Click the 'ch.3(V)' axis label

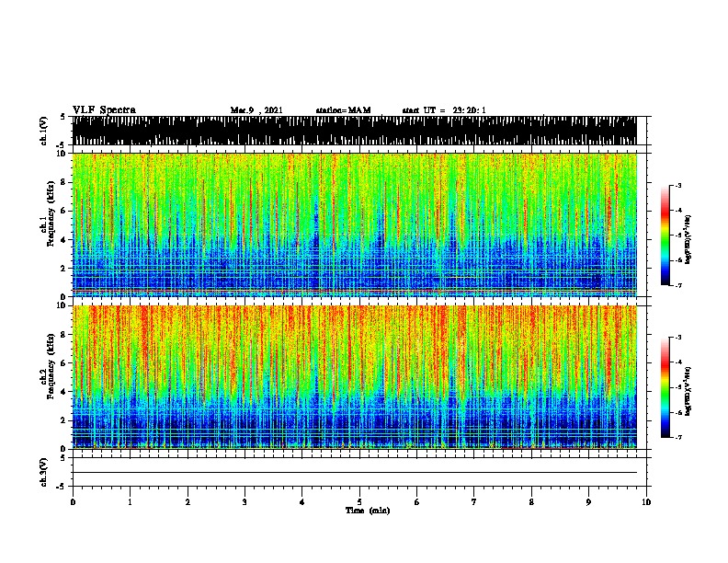point(44,472)
